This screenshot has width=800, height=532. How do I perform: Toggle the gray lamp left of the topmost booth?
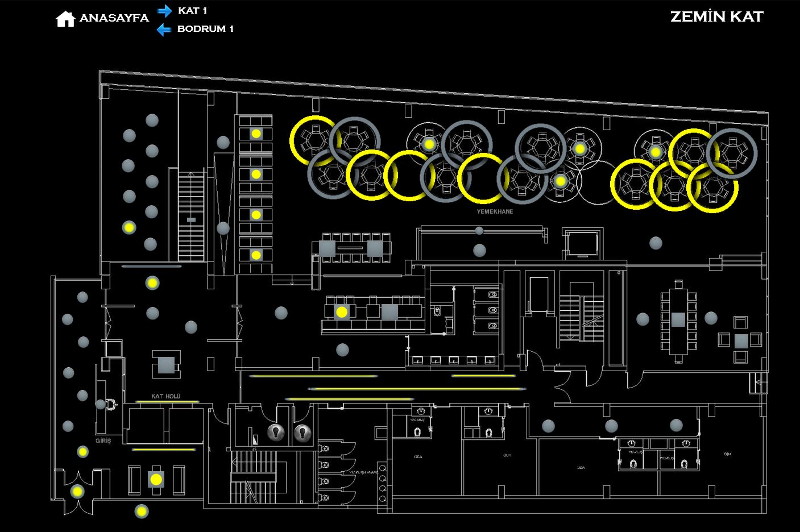point(223,142)
